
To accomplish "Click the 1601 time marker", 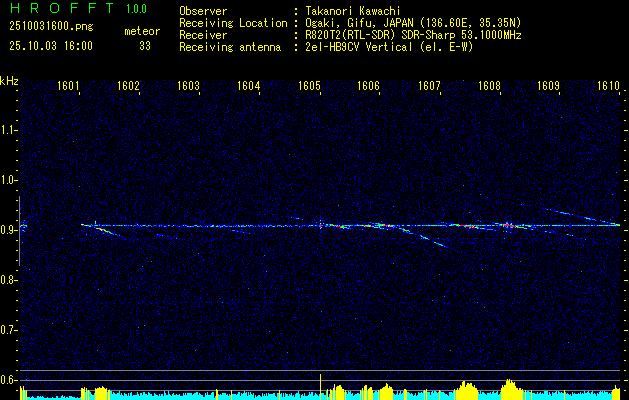I will point(69,86).
